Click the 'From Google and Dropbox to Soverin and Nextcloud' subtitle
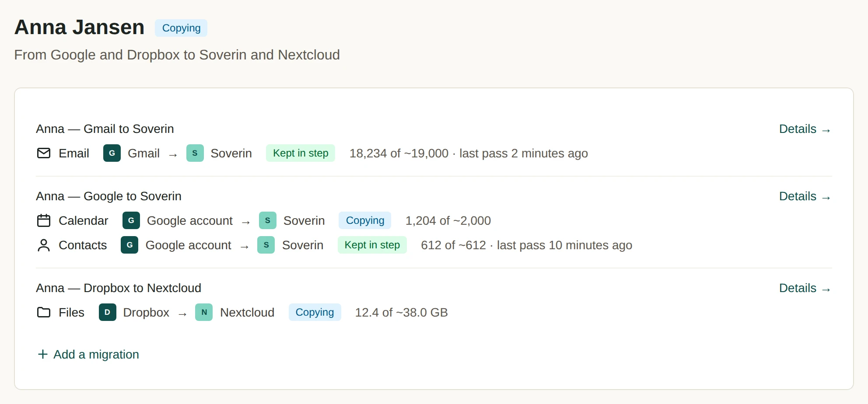 [x=177, y=55]
